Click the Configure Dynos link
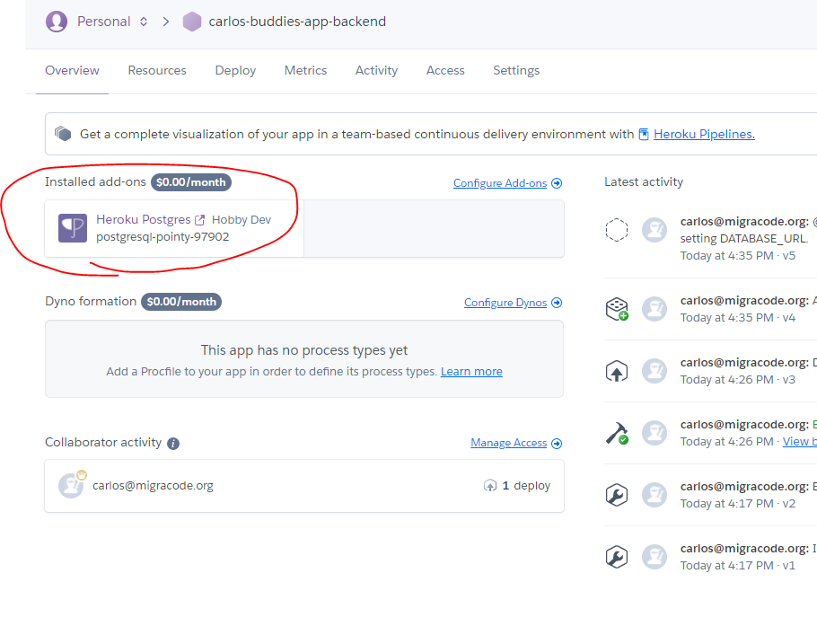Image resolution: width=817 pixels, height=644 pixels. 505,303
